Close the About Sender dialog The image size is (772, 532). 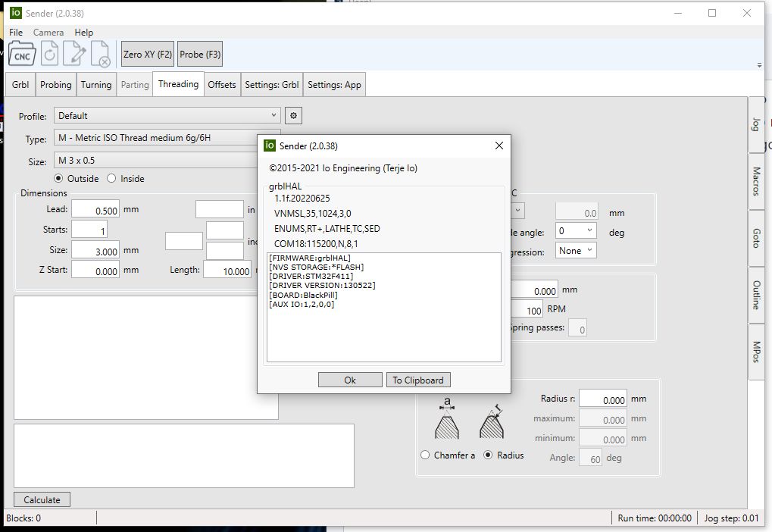499,146
